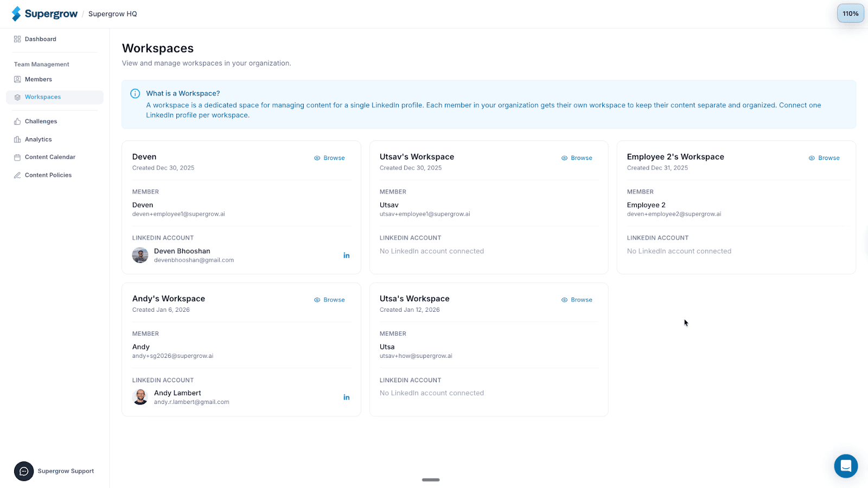
Task: Browse Utsav's Workspace
Action: [x=577, y=158]
